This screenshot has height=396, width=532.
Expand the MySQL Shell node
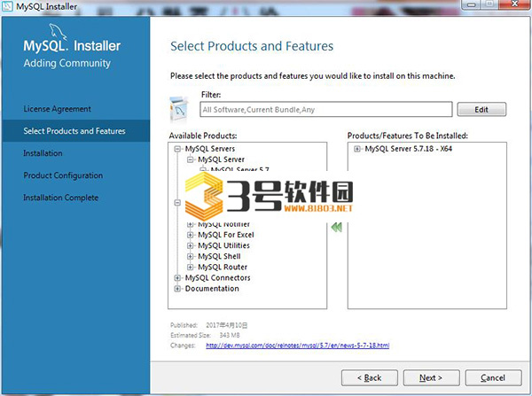point(190,257)
